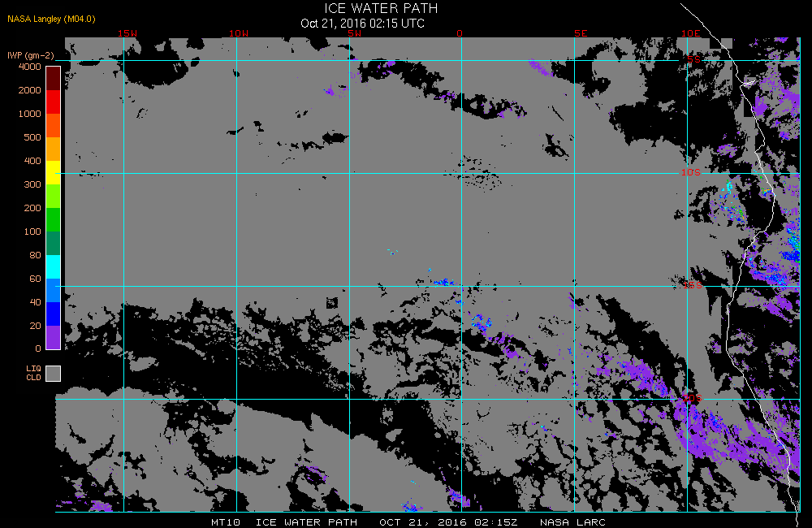The height and width of the screenshot is (528, 812).
Task: Click the 'Oct 21, 2016 02:15 UTC' timestamp
Action: coord(362,24)
